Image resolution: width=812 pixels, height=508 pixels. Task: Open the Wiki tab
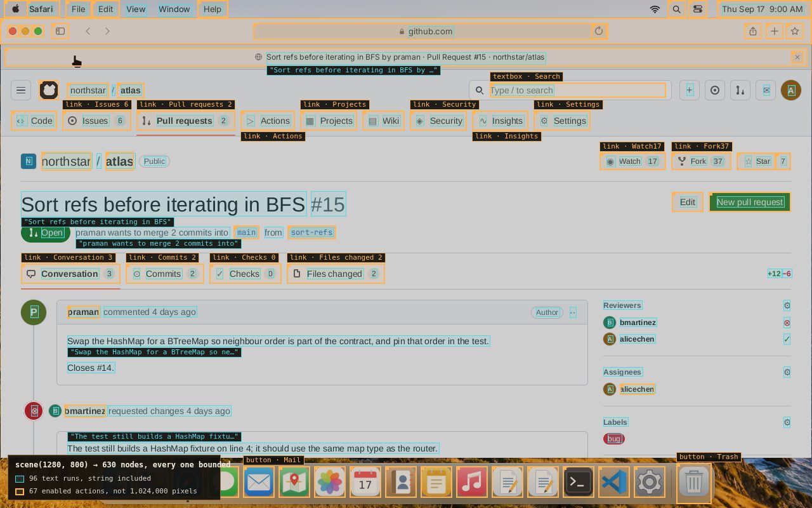tap(384, 121)
